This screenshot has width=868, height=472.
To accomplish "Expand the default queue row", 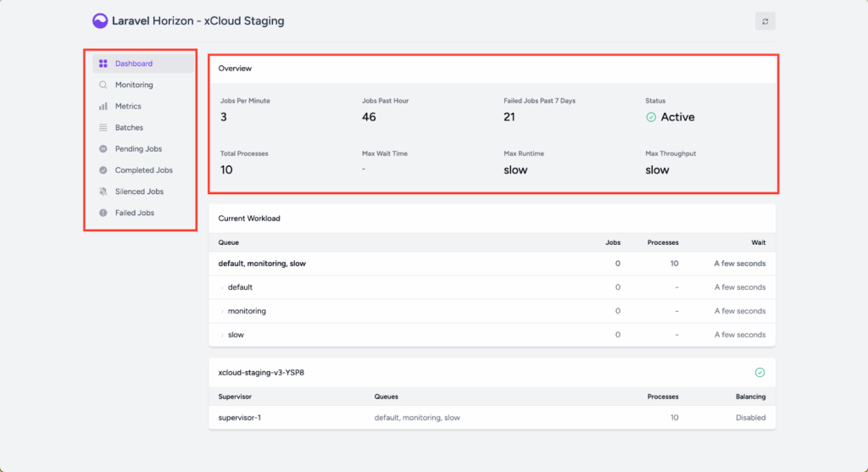I will click(x=223, y=287).
